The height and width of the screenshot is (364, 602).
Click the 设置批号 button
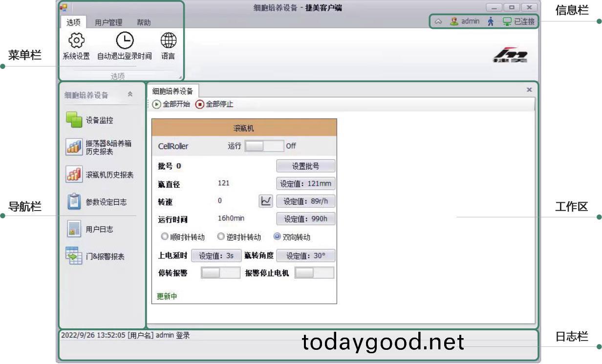pyautogui.click(x=305, y=166)
